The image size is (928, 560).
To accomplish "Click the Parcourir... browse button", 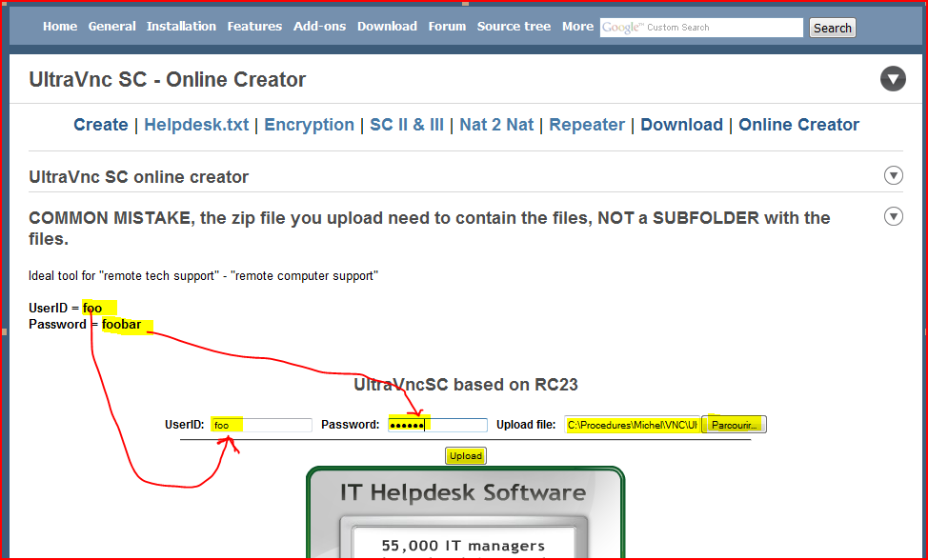I will click(734, 425).
